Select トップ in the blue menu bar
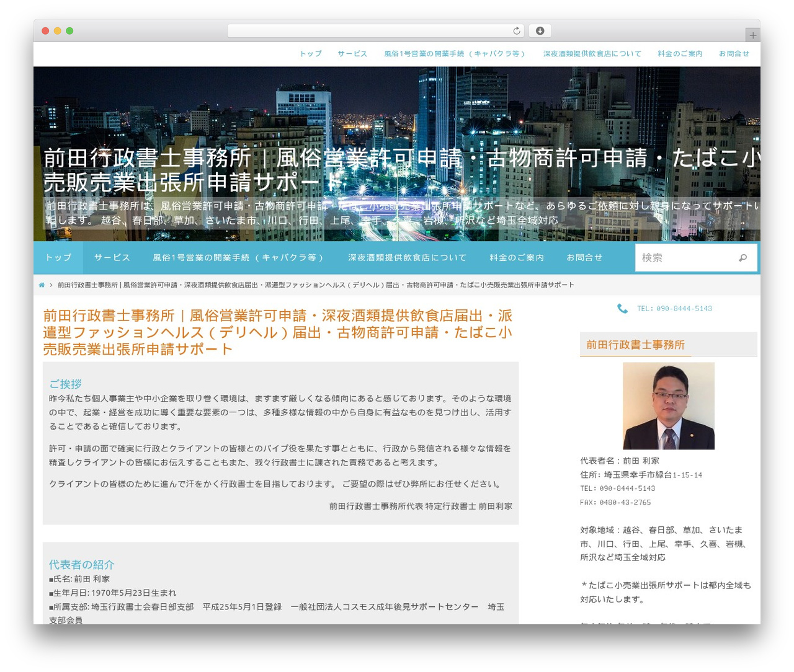This screenshot has height=672, width=794. click(x=58, y=258)
